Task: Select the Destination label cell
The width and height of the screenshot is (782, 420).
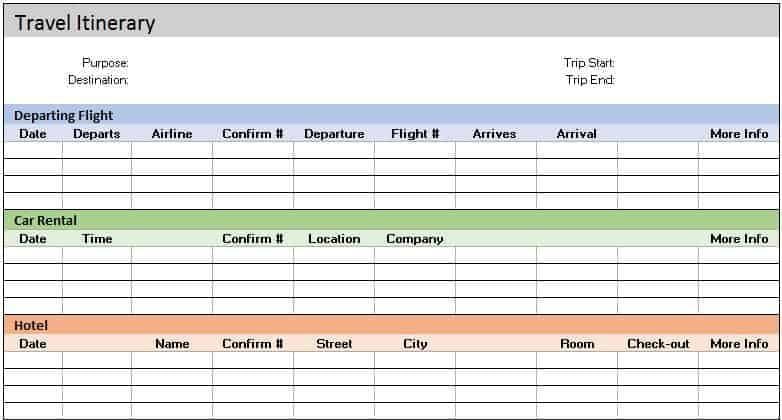Action: [98, 80]
